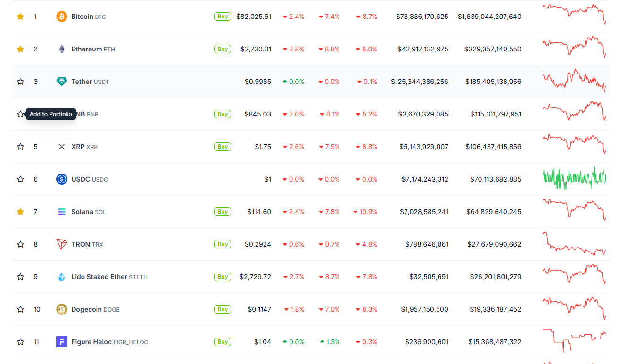The width and height of the screenshot is (629, 364).
Task: Select the Figure Heloc purple logo
Action: coord(61,341)
